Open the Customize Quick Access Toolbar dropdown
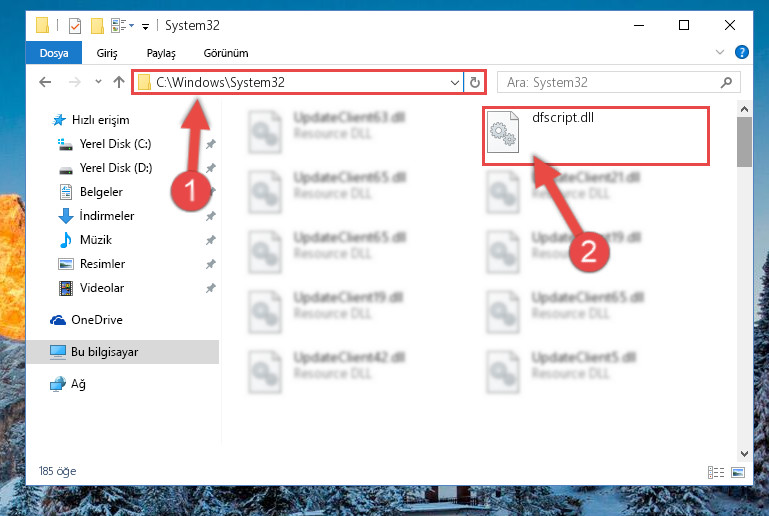The image size is (769, 516). tap(145, 26)
